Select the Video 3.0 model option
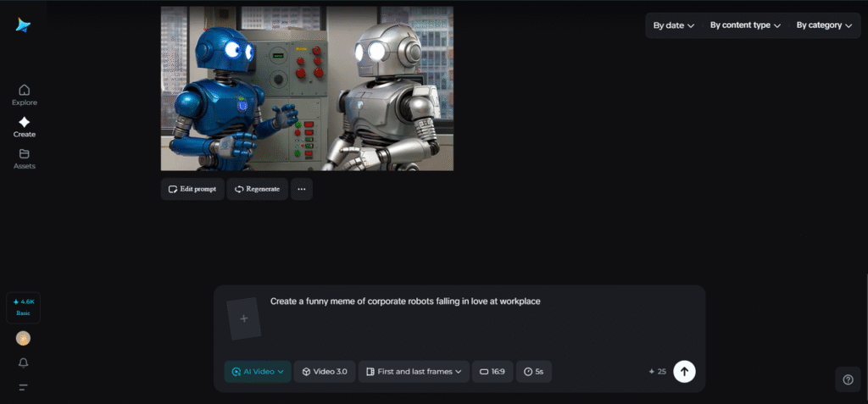The height and width of the screenshot is (404, 868). [325, 372]
